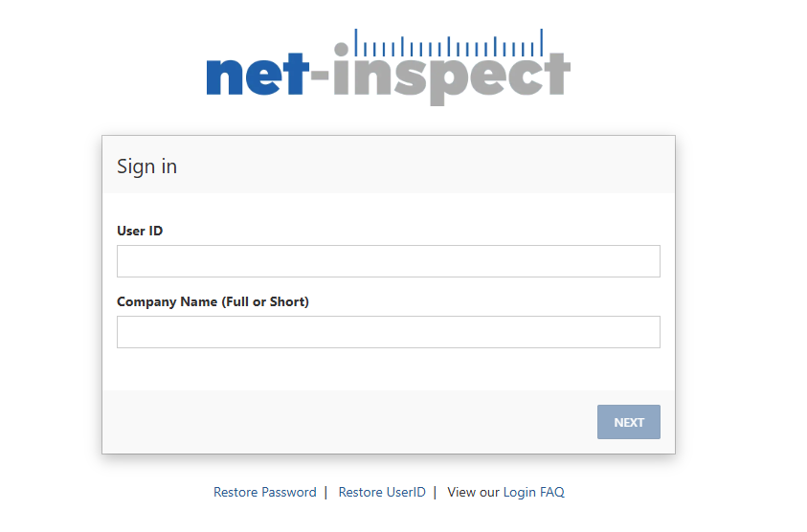
Task: Click the separator after Restore Password
Action: (325, 493)
